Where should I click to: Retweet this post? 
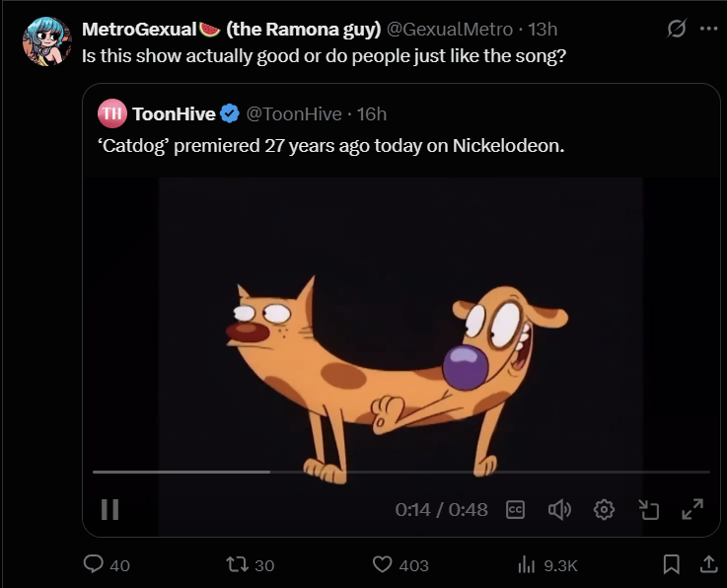(x=236, y=564)
